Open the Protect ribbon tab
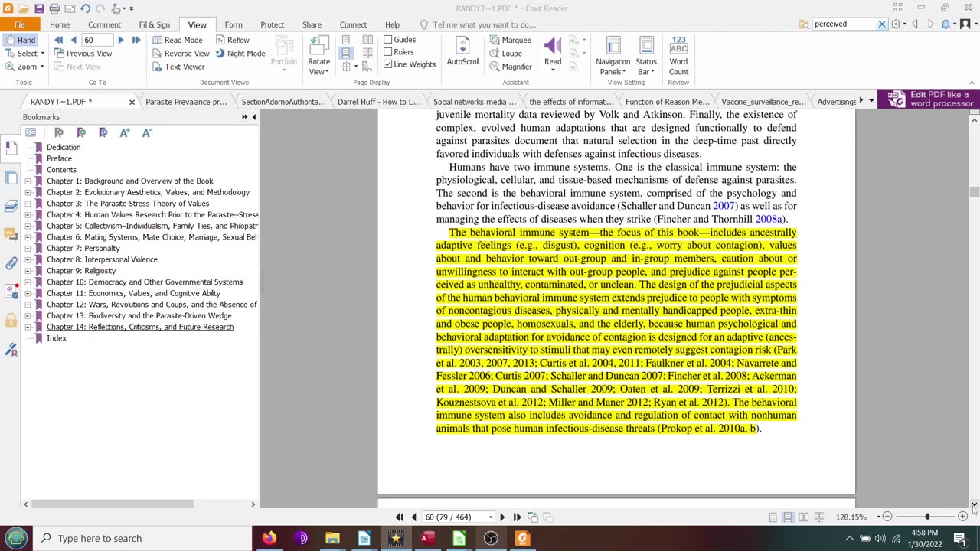Screen dimensions: 980x551 272,24
